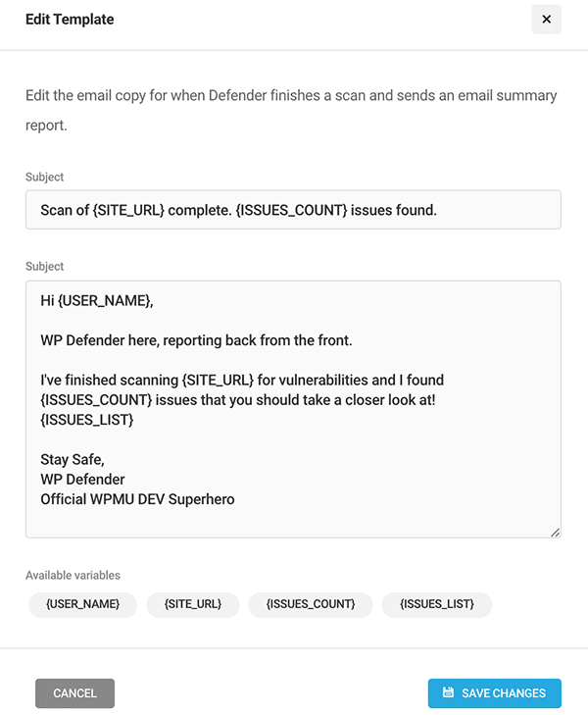Click empty area at bottom of email body textarea

tap(293, 522)
